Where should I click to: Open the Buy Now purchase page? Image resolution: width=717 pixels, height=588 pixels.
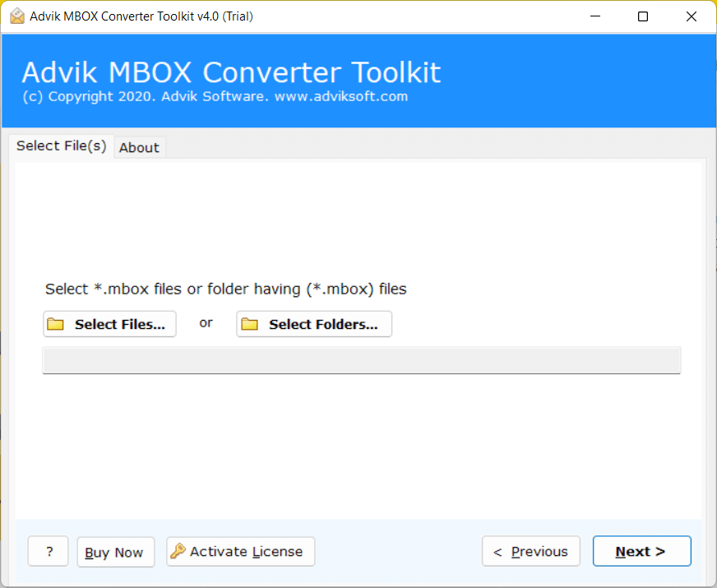(x=116, y=552)
